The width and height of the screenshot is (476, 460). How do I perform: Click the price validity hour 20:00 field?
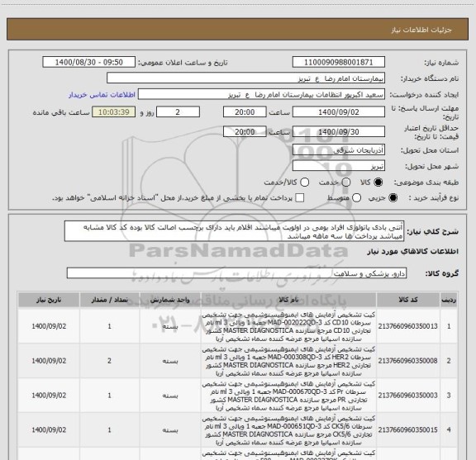[245, 131]
